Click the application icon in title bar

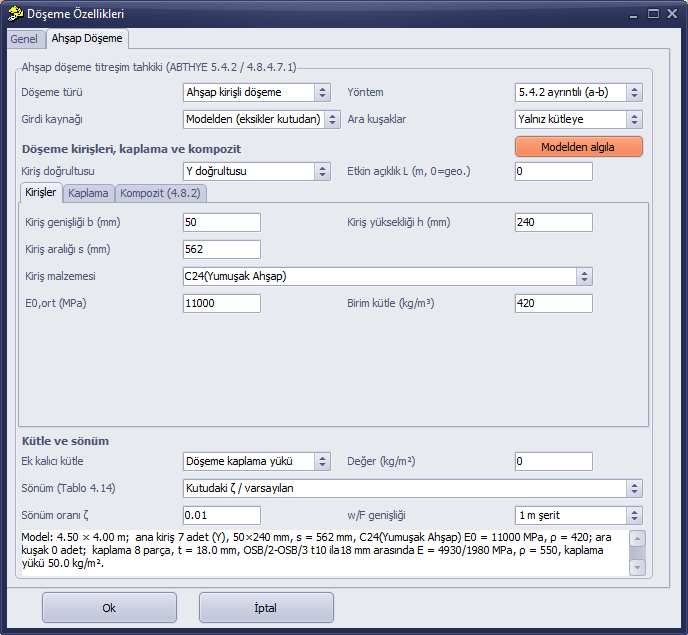point(15,14)
